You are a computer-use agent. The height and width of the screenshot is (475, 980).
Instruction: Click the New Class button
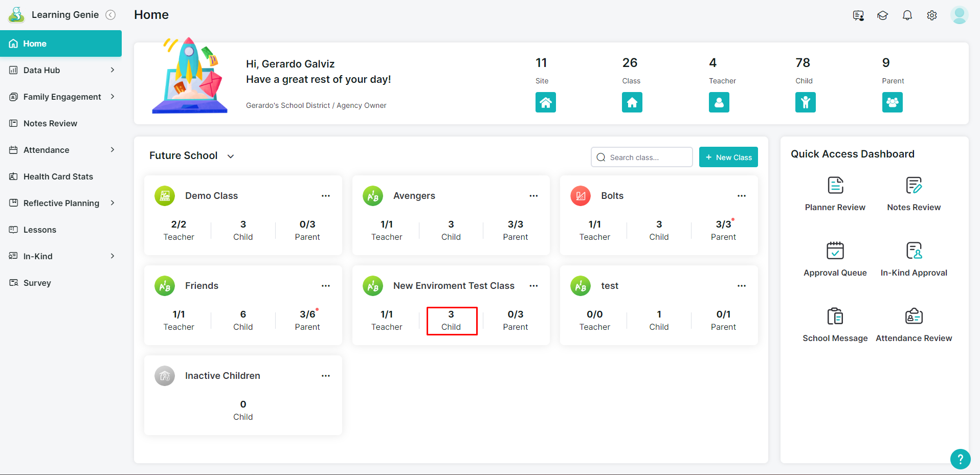[728, 157]
